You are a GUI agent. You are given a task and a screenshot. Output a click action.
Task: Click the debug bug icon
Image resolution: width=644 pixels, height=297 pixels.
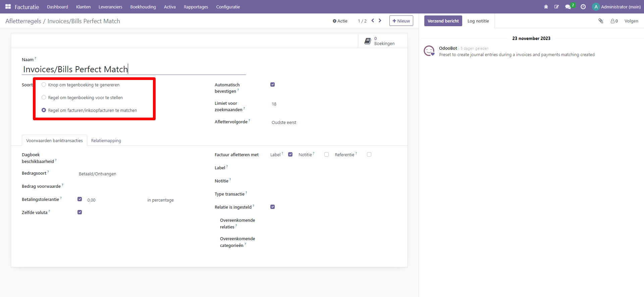point(546,7)
